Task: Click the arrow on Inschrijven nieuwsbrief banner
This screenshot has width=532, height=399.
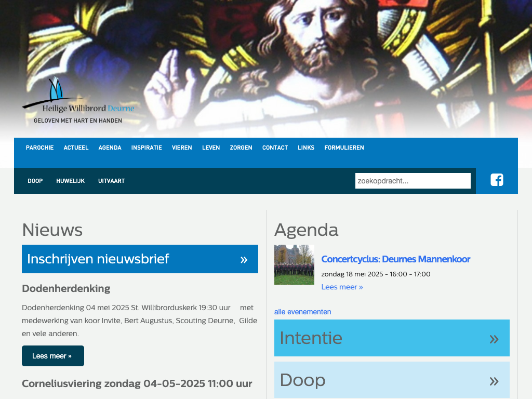Action: coord(244,259)
